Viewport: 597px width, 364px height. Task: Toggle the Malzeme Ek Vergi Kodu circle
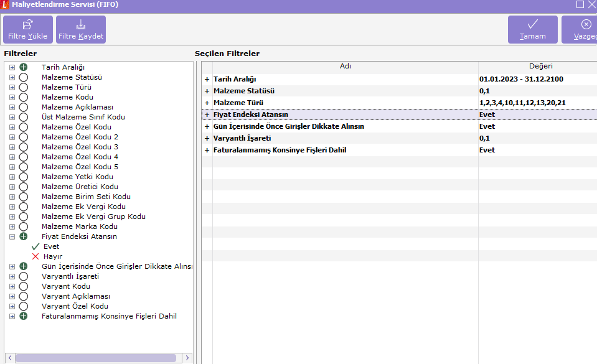click(24, 207)
